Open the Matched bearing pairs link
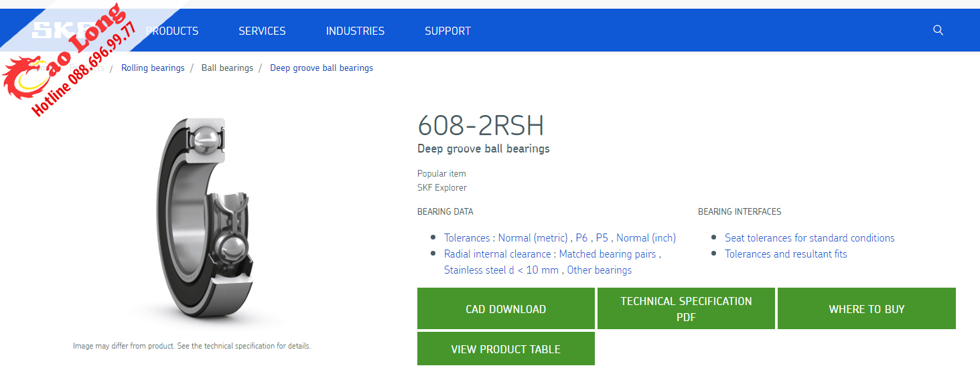 608,254
